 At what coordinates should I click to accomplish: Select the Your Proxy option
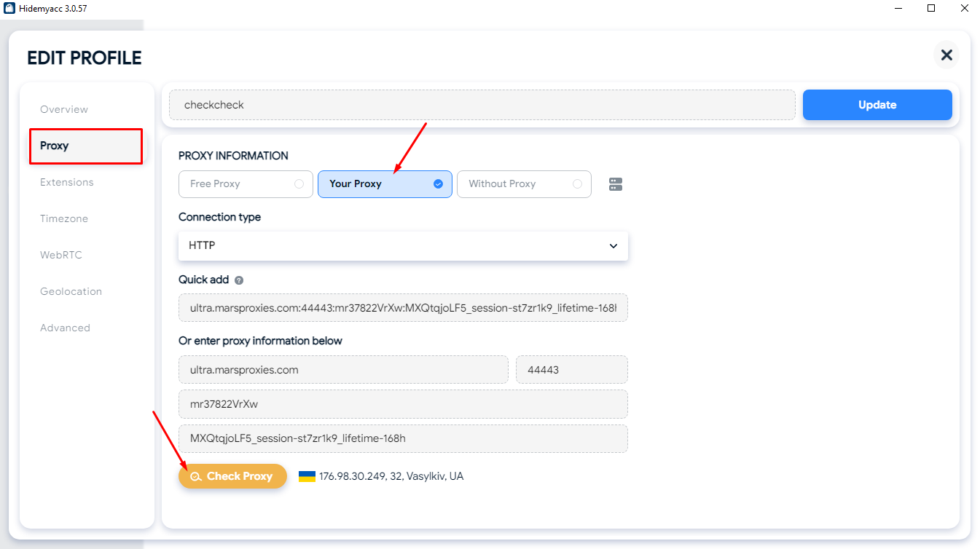pos(385,184)
